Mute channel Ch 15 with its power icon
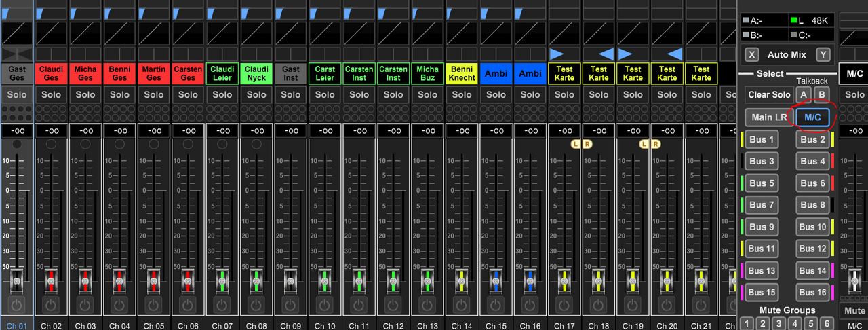 point(496,305)
